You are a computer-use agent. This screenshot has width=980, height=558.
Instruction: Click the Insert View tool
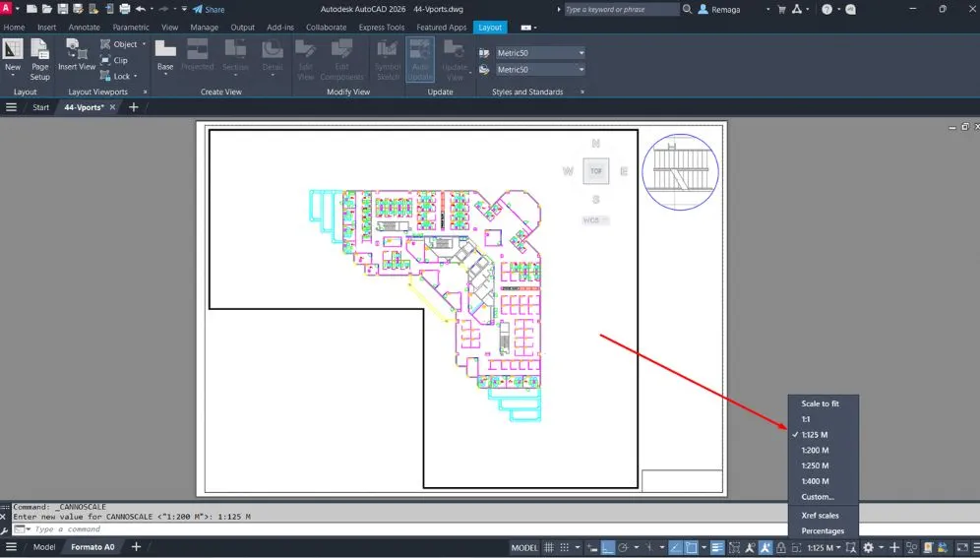pyautogui.click(x=77, y=55)
